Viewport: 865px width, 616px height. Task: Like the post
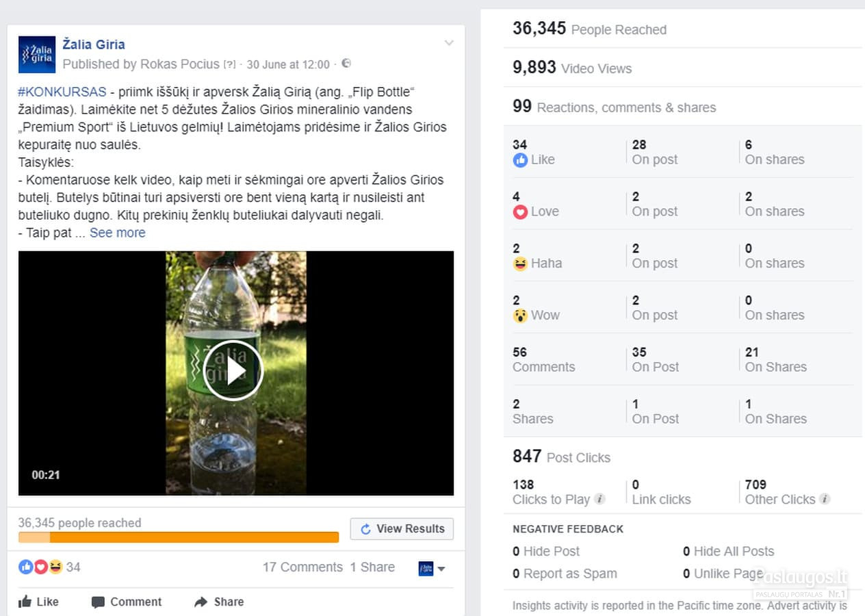pos(38,602)
